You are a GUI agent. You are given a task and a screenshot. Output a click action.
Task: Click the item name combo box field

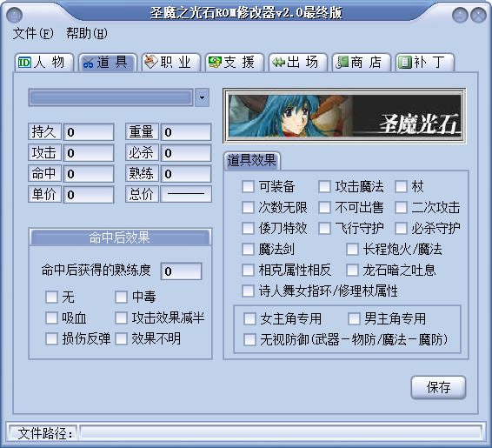110,97
